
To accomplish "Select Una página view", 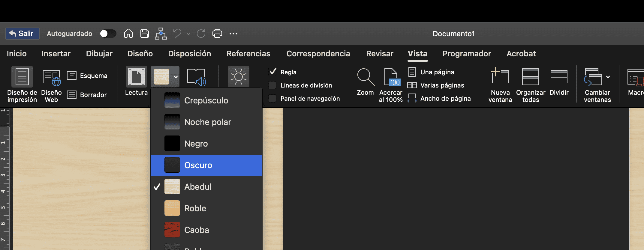I will 432,72.
